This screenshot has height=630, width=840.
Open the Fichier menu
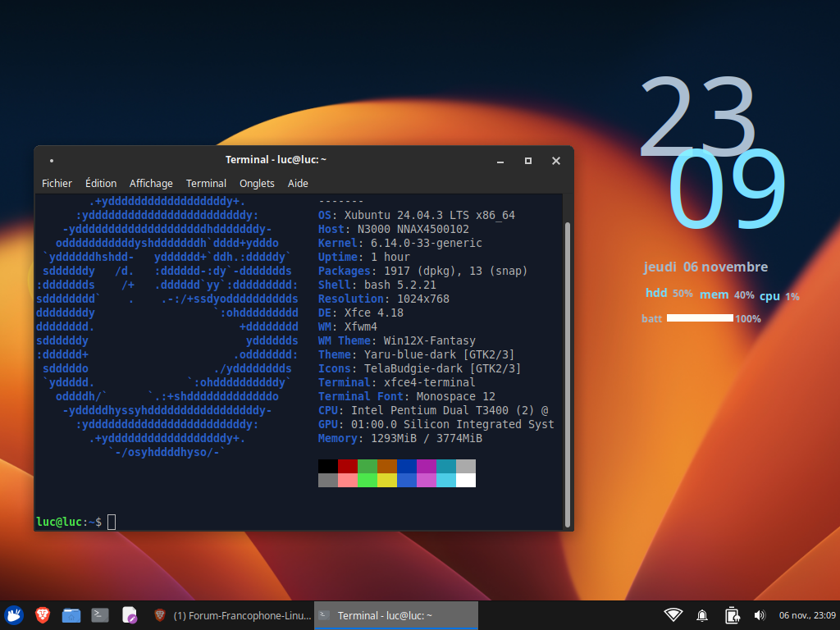tap(57, 184)
